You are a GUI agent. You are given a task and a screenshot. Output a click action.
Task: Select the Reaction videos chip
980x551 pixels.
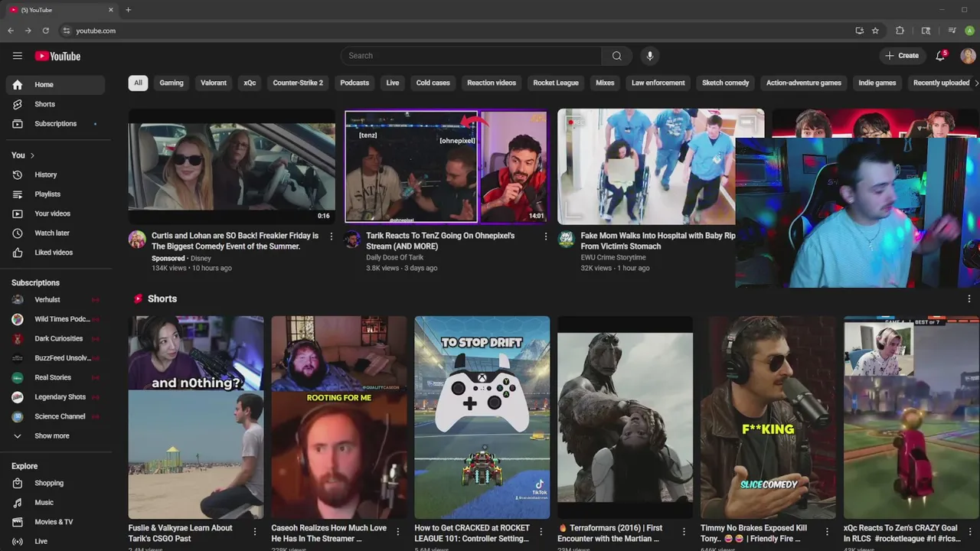pyautogui.click(x=492, y=83)
